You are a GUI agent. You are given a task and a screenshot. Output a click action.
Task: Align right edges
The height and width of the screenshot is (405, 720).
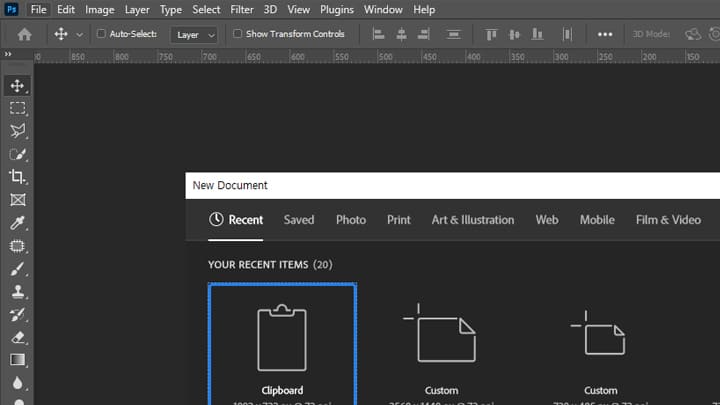click(x=424, y=34)
